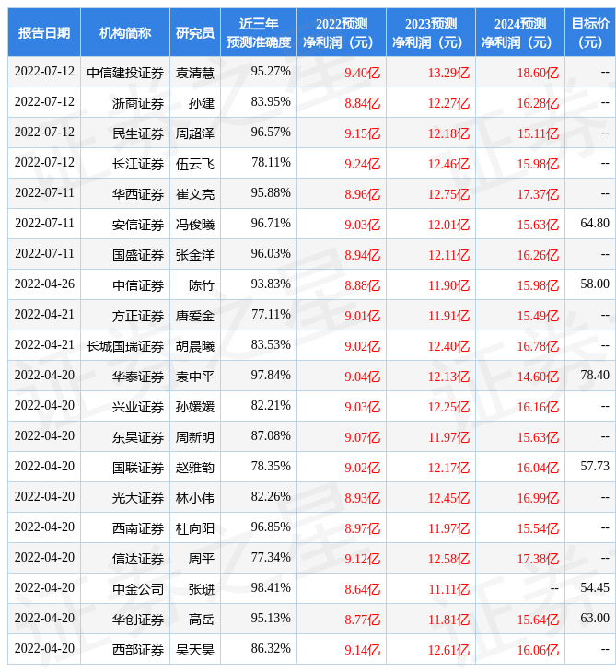Click accuracy value 78.11%
Viewport: 616px width, 672px height.
[x=271, y=162]
